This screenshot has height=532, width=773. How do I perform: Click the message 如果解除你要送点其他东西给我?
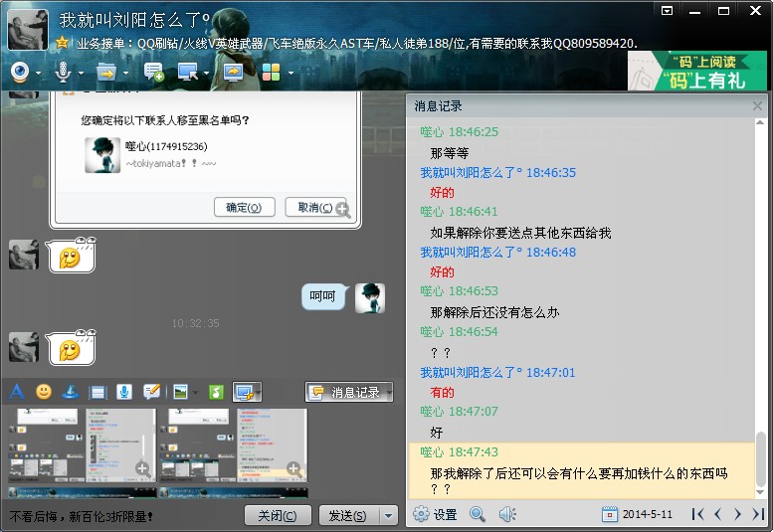tap(520, 233)
